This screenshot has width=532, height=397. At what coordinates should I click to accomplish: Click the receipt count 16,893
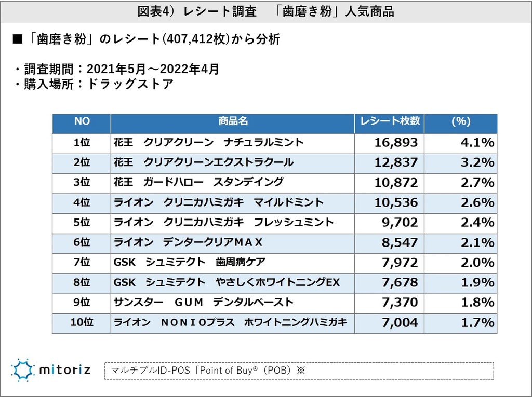point(396,142)
